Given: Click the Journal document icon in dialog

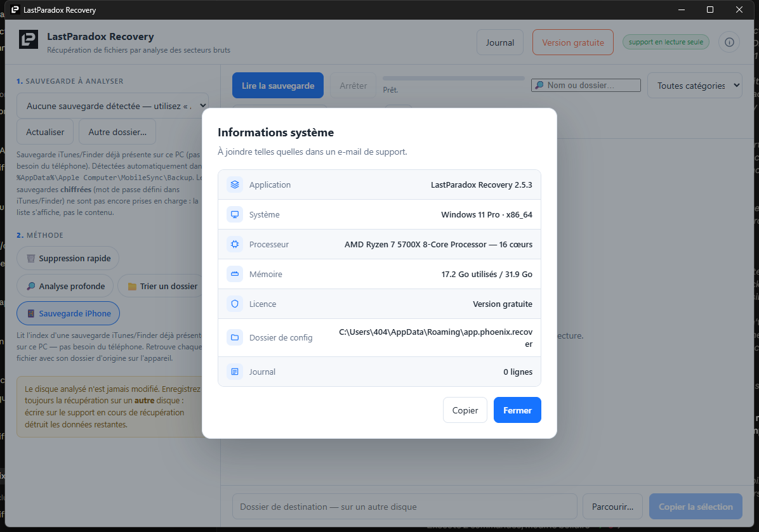Looking at the screenshot, I should pos(235,372).
